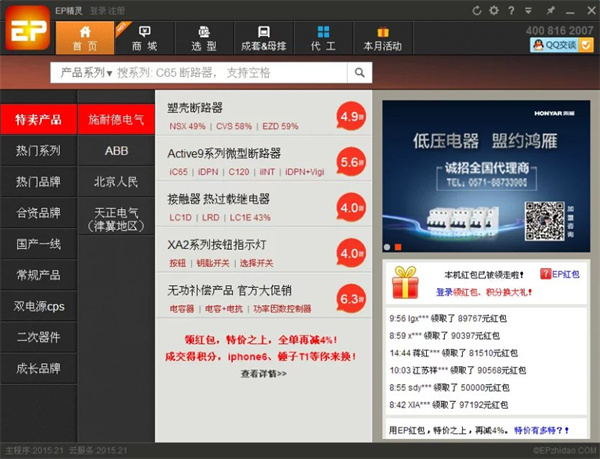Select 国产一线 category
The width and height of the screenshot is (600, 459).
38,244
